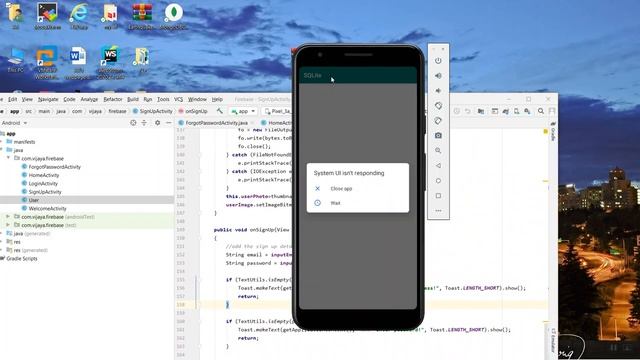Lower emulator volume with volume down icon

pos(438,91)
